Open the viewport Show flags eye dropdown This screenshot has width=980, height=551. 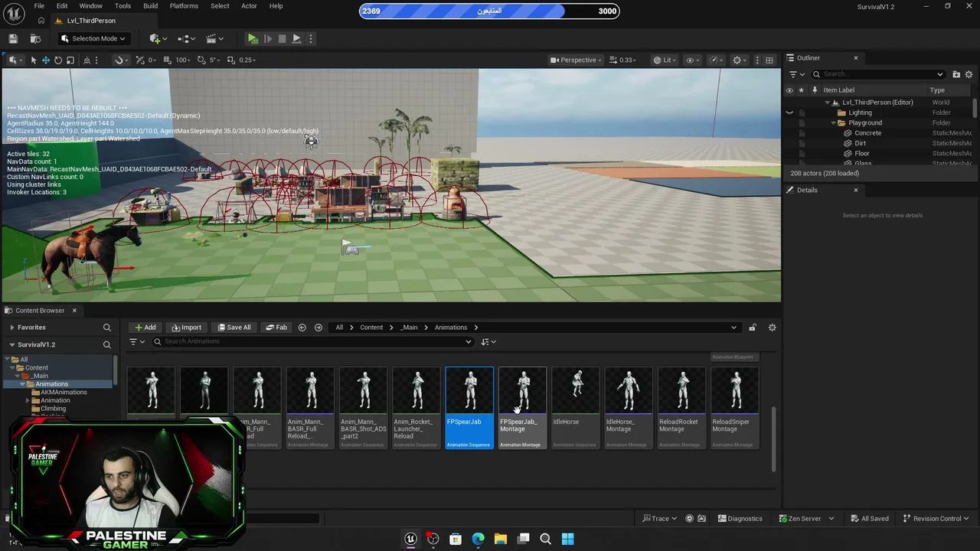692,60
